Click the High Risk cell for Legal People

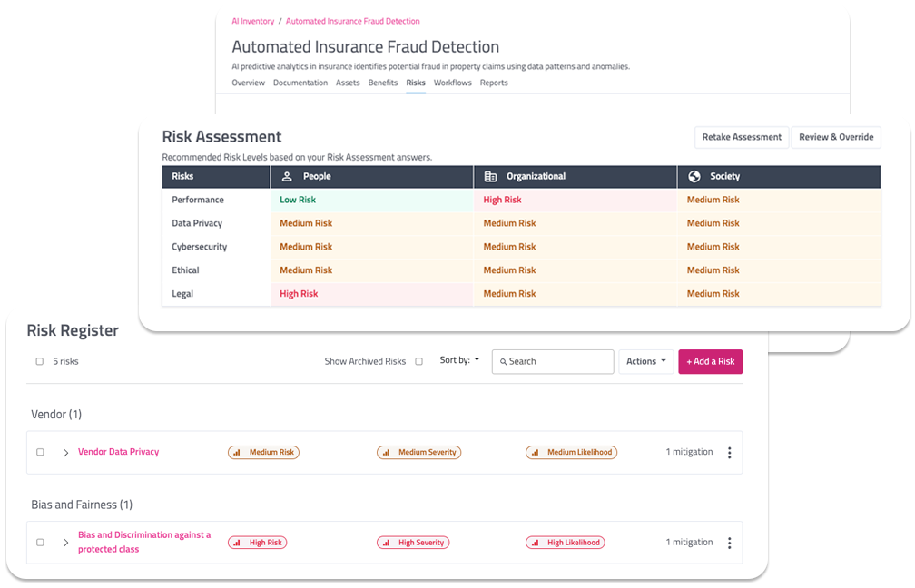pos(299,294)
